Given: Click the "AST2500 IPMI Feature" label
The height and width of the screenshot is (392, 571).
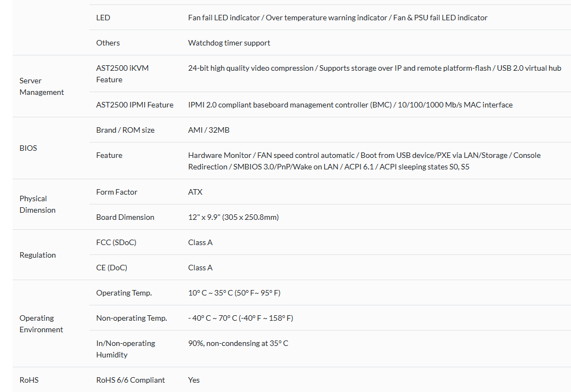Looking at the screenshot, I should 134,105.
